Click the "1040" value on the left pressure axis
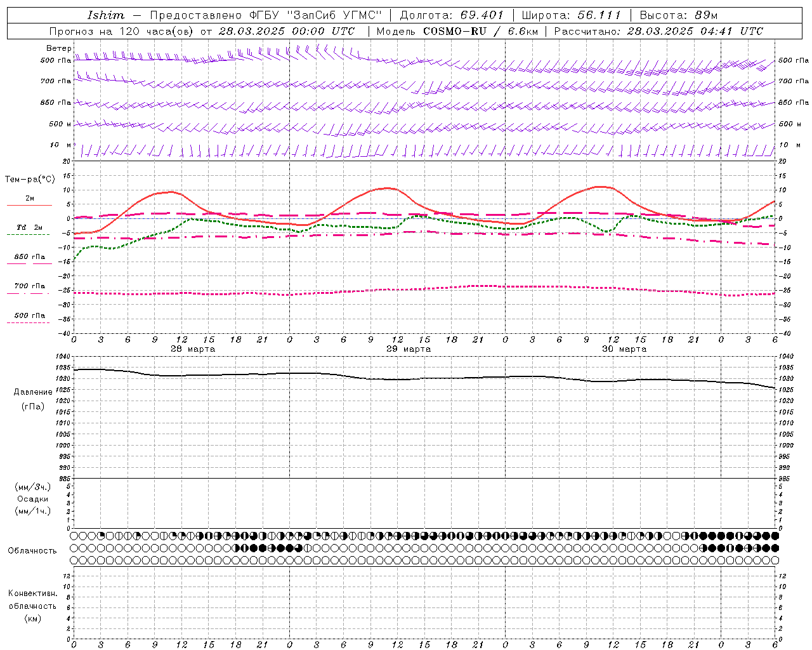812x650 pixels. [x=63, y=357]
